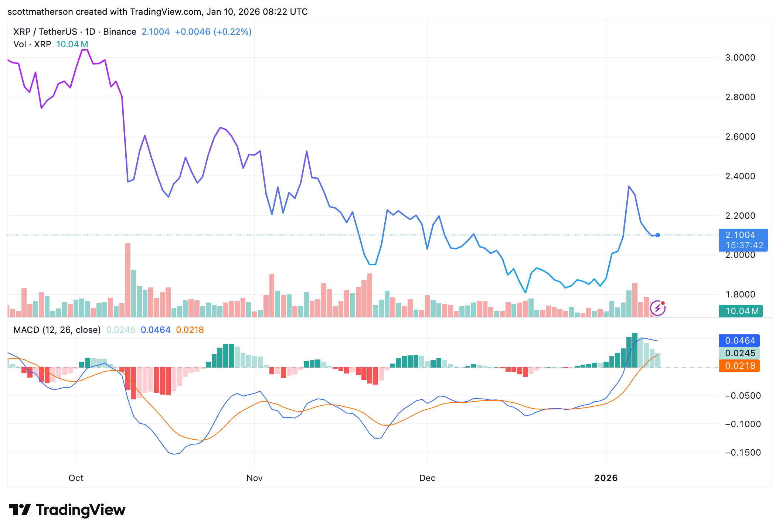Click the Nov label on the time axis
The width and height of the screenshot is (779, 532).
(x=255, y=478)
